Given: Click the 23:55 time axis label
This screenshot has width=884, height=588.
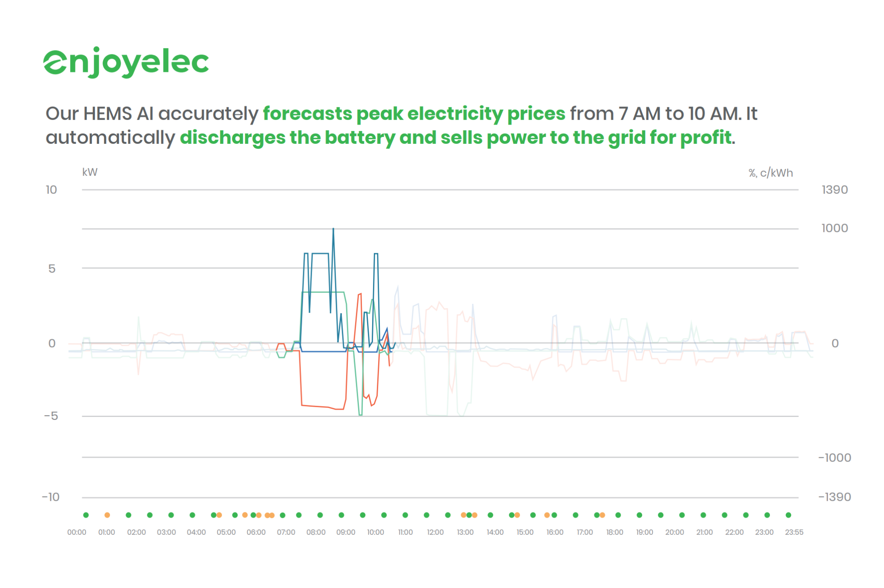Looking at the screenshot, I should 794,532.
